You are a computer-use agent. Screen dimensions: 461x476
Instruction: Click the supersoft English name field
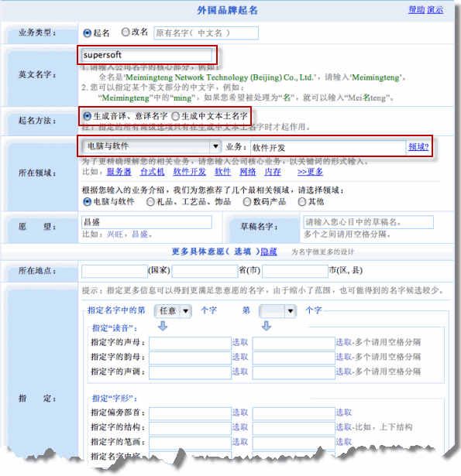(x=146, y=55)
